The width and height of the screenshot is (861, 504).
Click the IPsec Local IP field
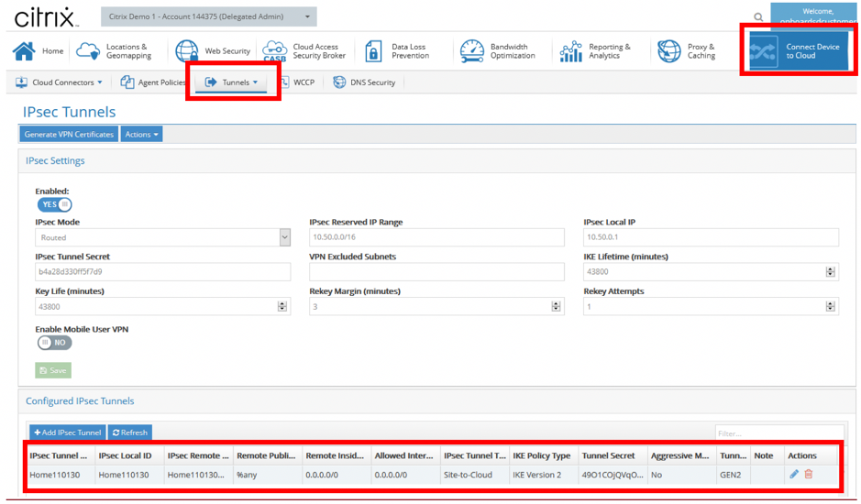[x=712, y=237]
